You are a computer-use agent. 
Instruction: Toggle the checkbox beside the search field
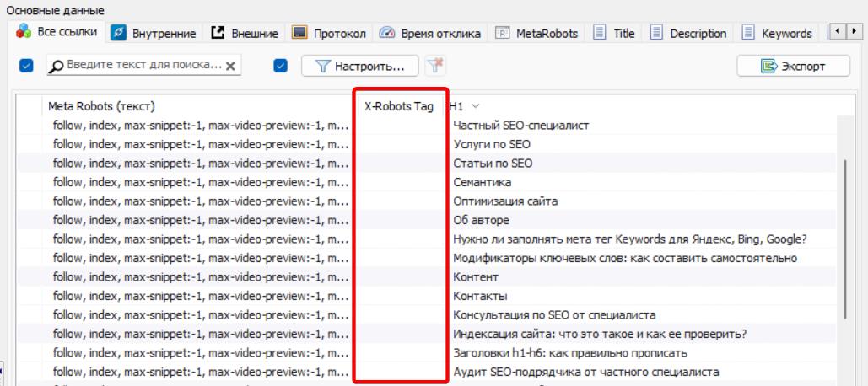coord(26,66)
